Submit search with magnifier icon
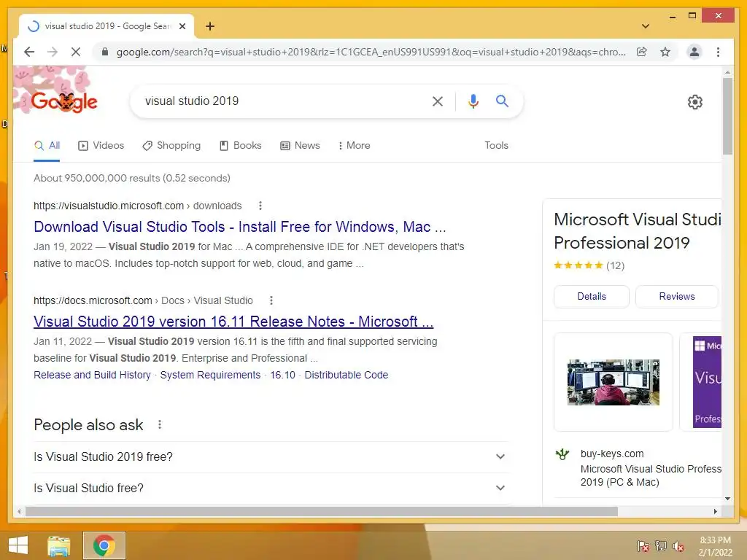747x560 pixels. 502,101
